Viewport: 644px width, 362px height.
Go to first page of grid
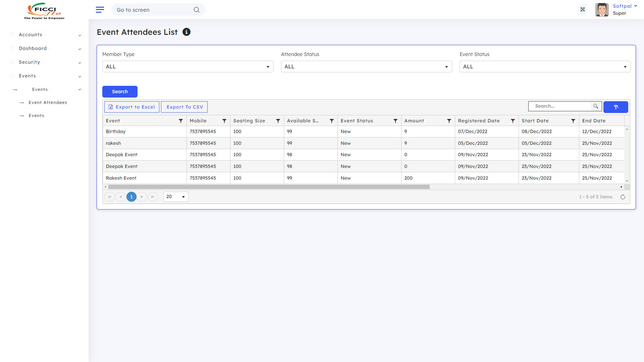110,197
